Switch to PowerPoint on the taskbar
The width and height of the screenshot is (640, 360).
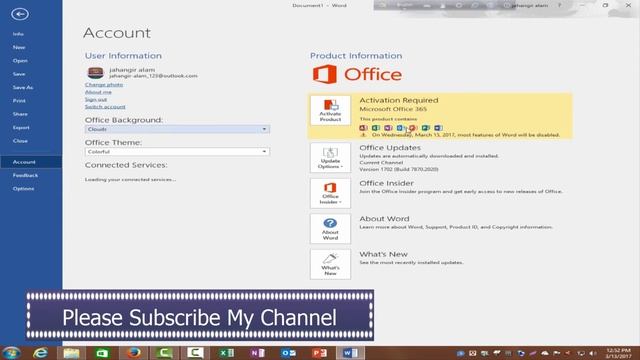319,353
